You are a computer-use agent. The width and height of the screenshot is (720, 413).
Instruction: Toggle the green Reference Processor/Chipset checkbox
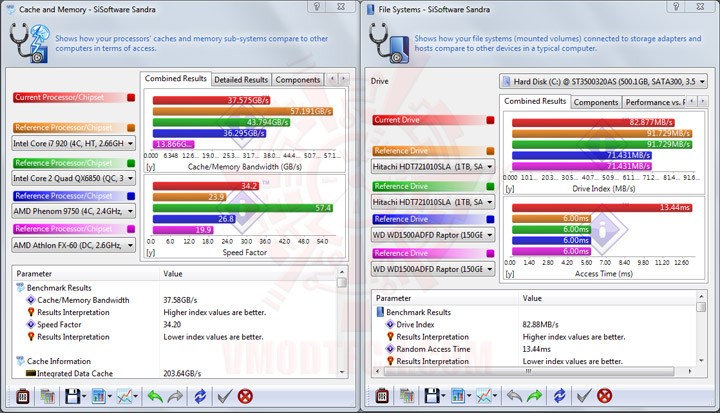coord(131,163)
